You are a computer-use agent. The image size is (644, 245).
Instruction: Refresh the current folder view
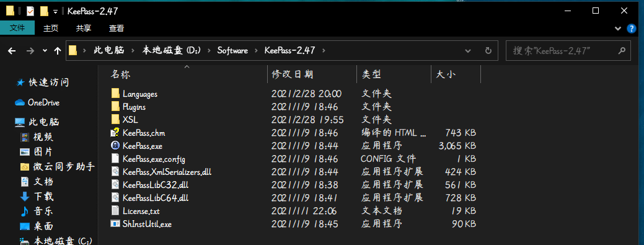pyautogui.click(x=488, y=51)
